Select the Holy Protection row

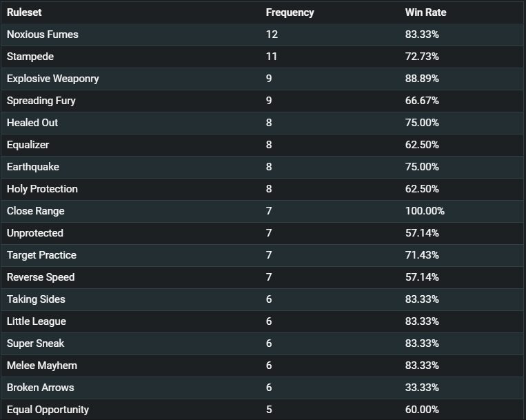point(263,189)
